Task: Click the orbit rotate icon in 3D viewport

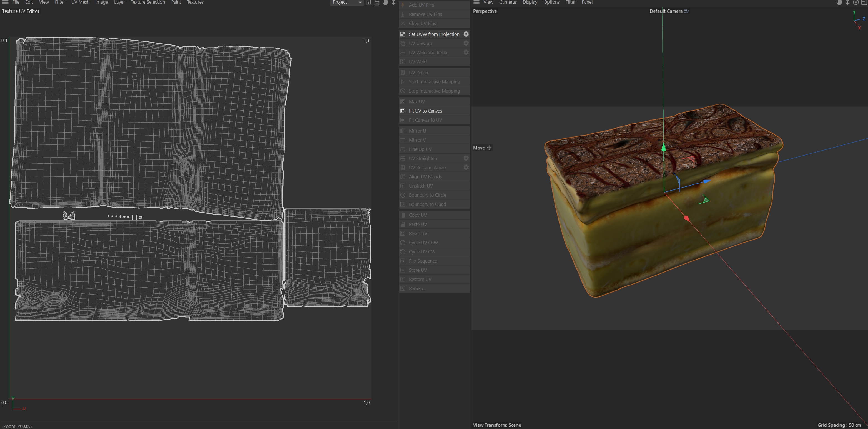Action: tap(856, 2)
